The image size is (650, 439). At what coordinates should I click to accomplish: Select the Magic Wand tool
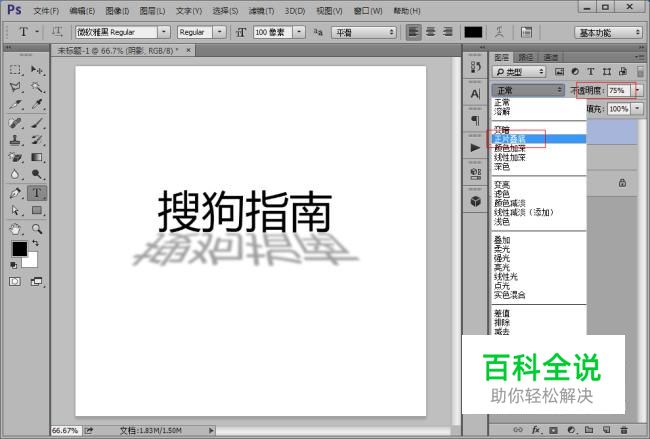coord(37,87)
